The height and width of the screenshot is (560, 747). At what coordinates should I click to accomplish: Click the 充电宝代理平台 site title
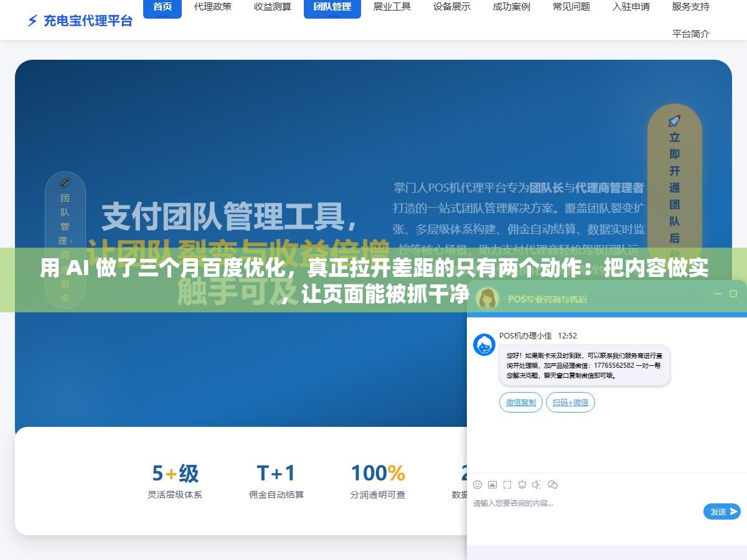coord(88,21)
